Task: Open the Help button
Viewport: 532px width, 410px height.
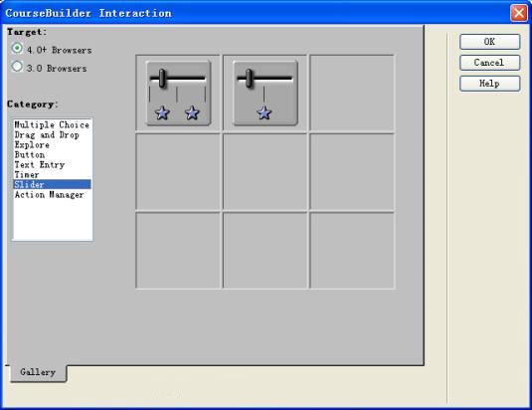Action: pyautogui.click(x=489, y=84)
